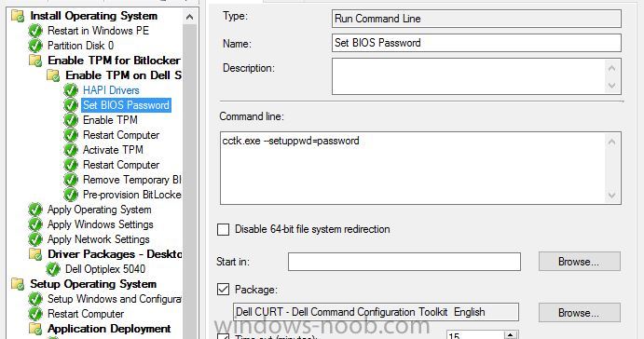Select Apply Operating System step
The width and height of the screenshot is (644, 339).
pyautogui.click(x=100, y=210)
